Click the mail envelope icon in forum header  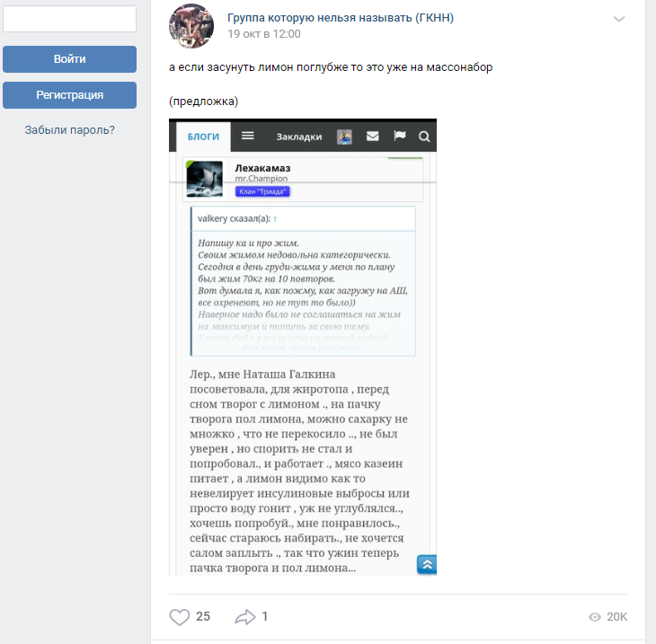pos(372,137)
